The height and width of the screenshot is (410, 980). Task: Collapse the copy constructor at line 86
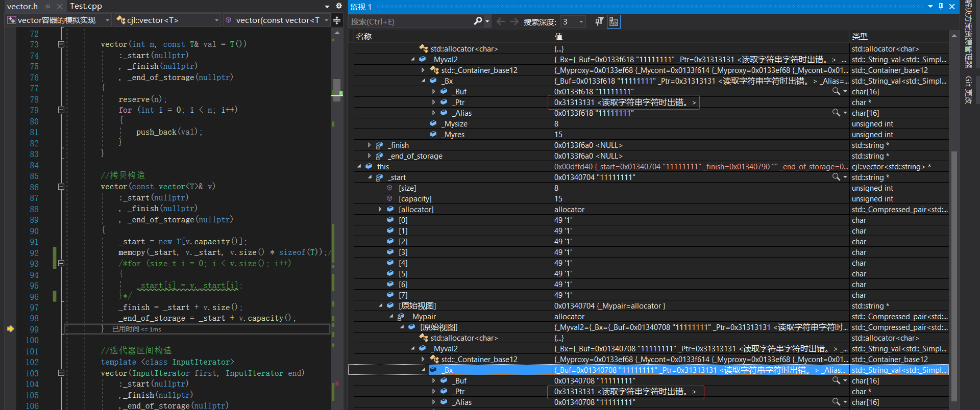(61, 187)
